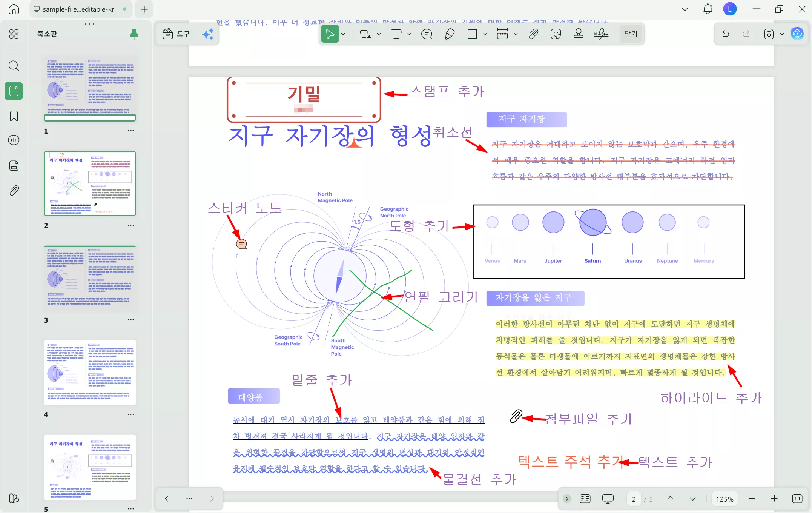The height and width of the screenshot is (513, 812).
Task: Open the tab list chevron in title bar
Action: pyautogui.click(x=685, y=9)
